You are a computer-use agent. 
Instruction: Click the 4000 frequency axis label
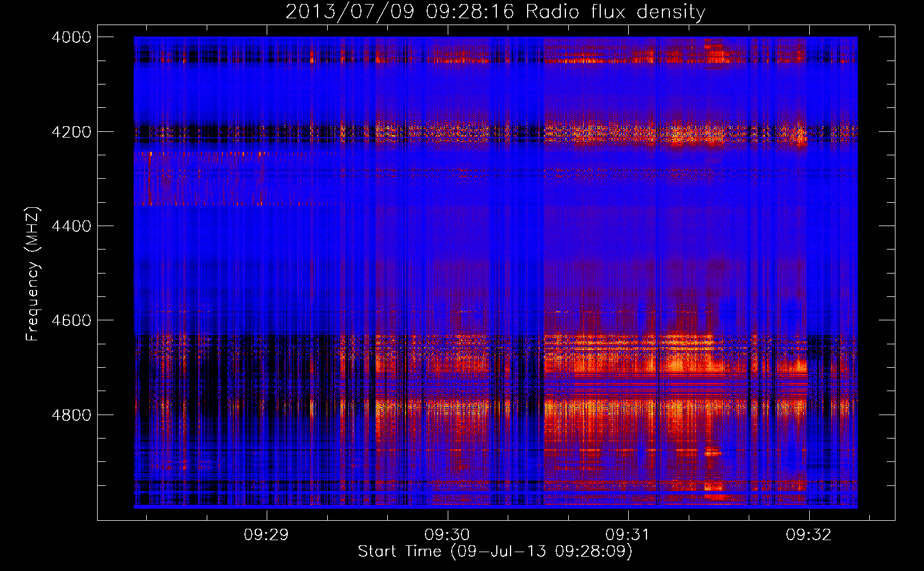click(x=71, y=37)
